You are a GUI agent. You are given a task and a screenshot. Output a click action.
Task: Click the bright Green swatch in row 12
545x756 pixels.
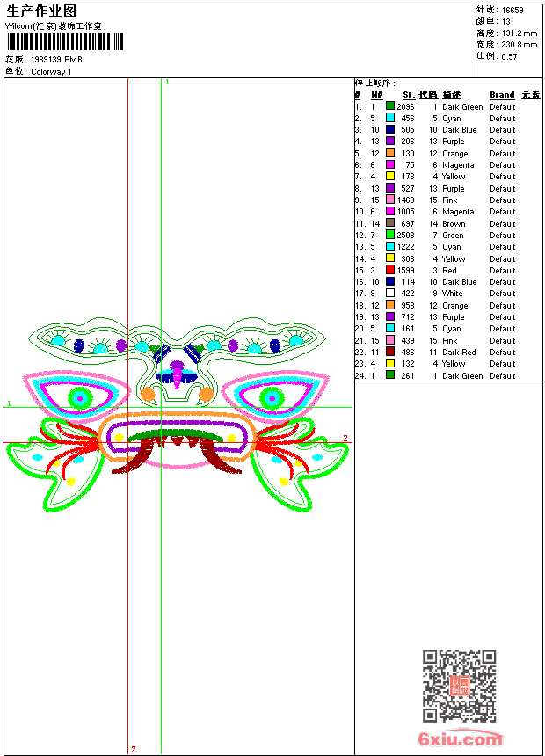pyautogui.click(x=390, y=235)
